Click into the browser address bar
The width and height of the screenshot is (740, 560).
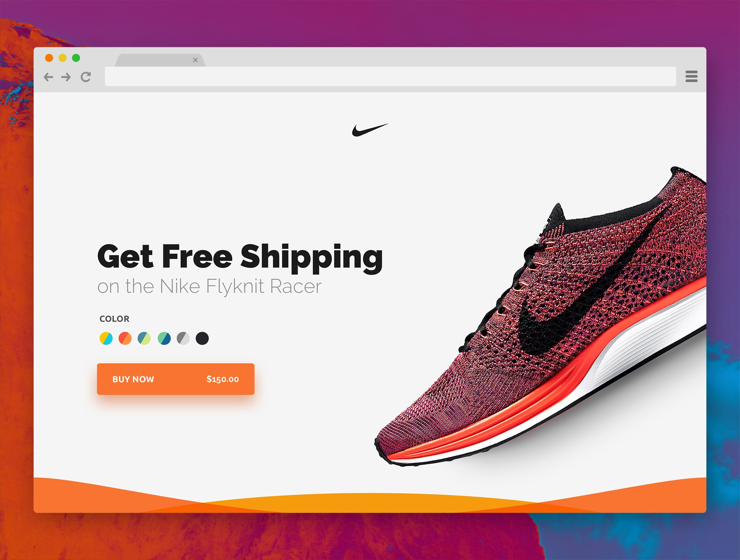(390, 77)
